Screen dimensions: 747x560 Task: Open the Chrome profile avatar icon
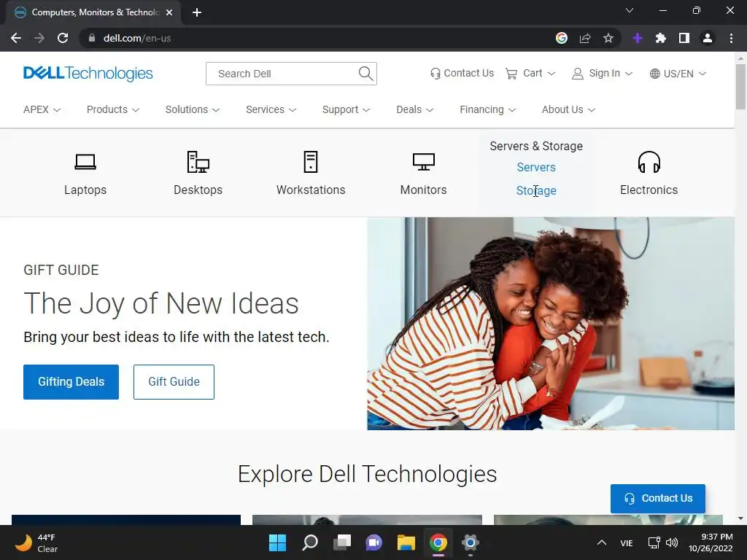coord(708,38)
